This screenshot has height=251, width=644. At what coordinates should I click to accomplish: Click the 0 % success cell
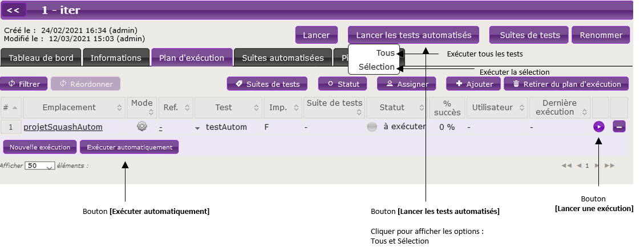pos(447,127)
